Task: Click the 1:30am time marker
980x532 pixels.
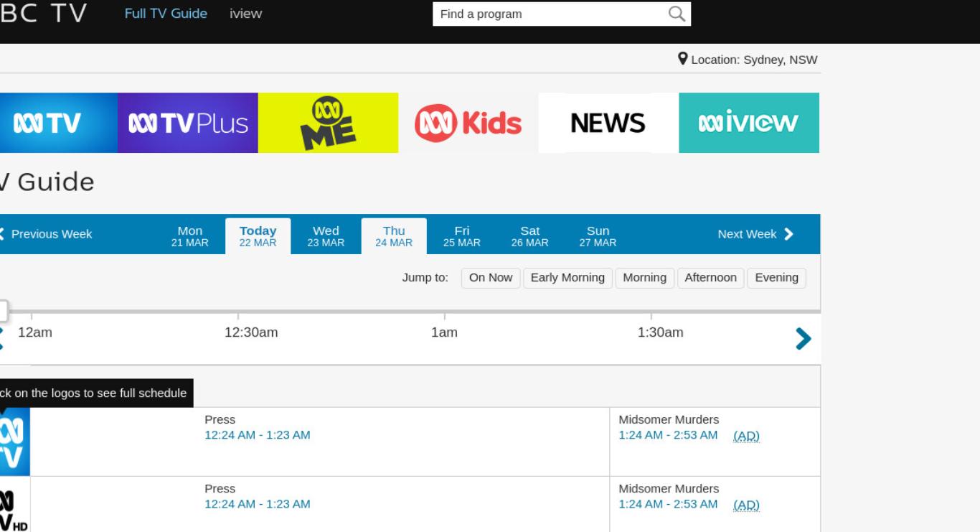Action: pos(660,332)
